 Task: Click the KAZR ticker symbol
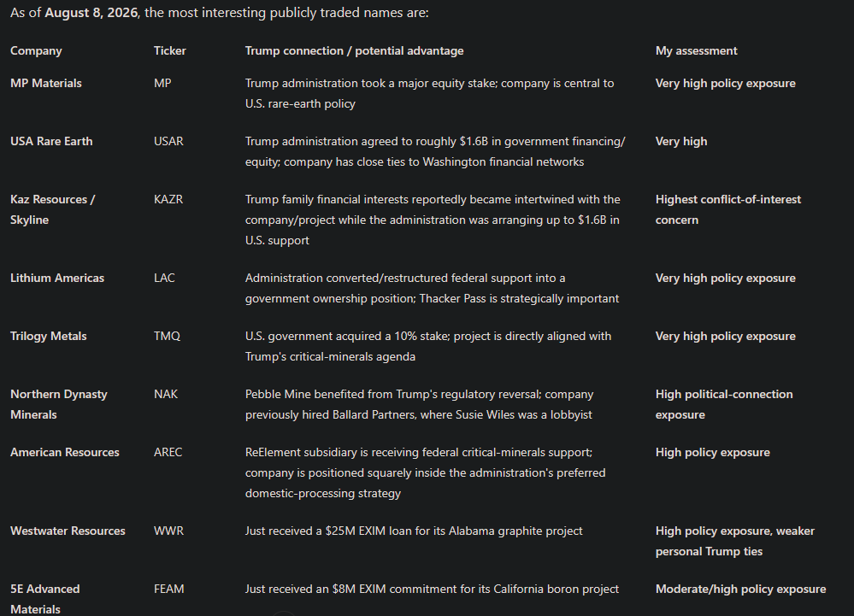click(x=168, y=200)
